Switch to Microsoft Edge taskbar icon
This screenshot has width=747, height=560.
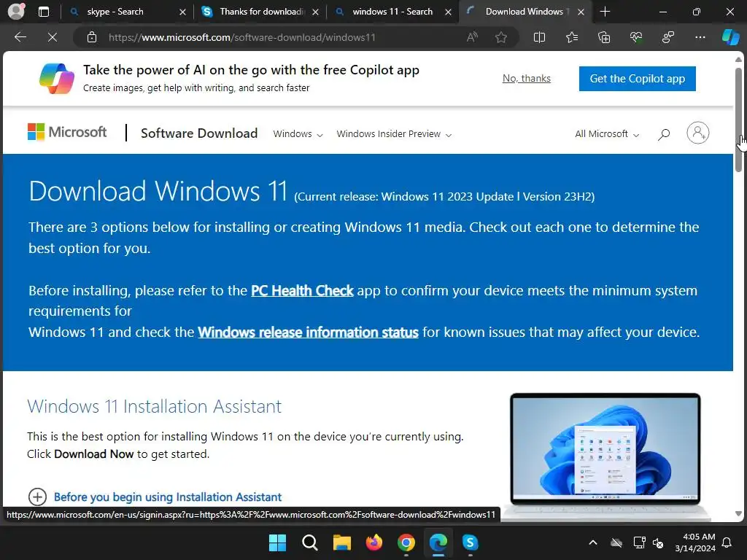point(438,542)
